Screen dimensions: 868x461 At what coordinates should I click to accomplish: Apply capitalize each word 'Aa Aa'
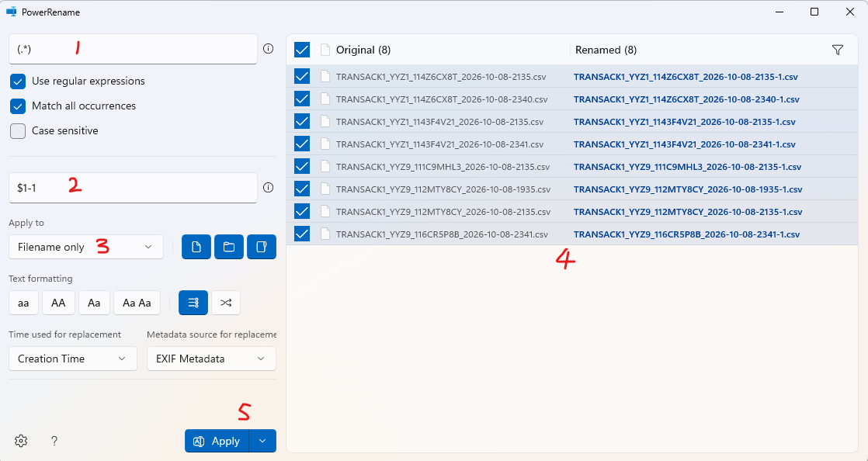137,303
